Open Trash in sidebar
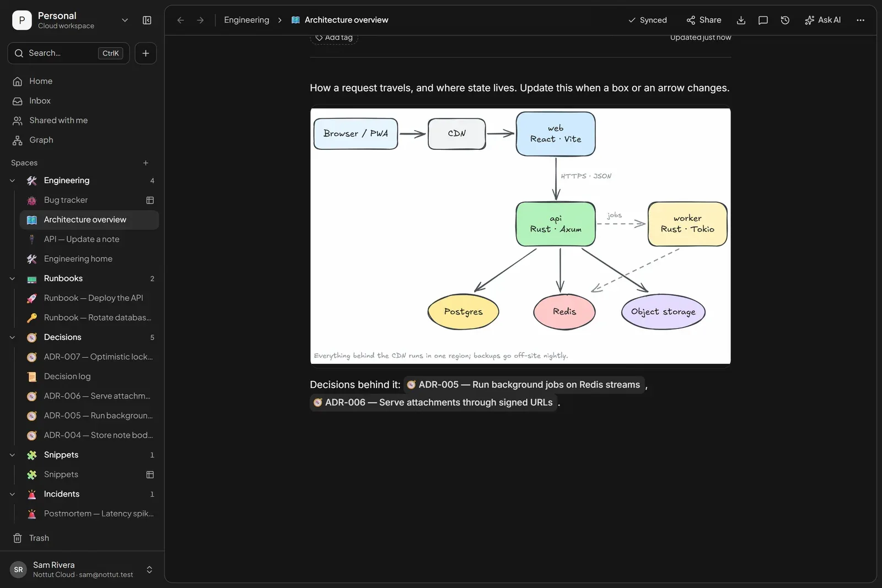The image size is (882, 588). 82,538
